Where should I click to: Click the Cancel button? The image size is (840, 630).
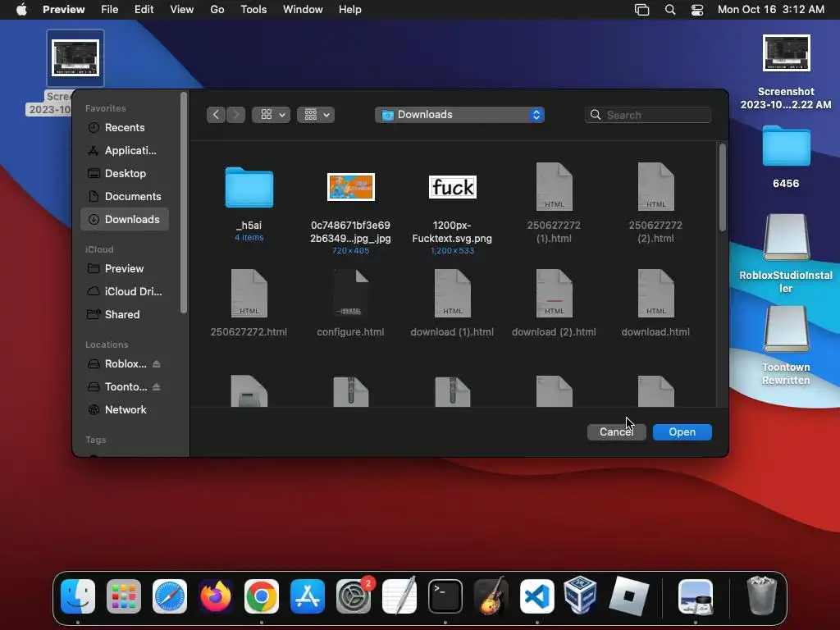coord(617,431)
